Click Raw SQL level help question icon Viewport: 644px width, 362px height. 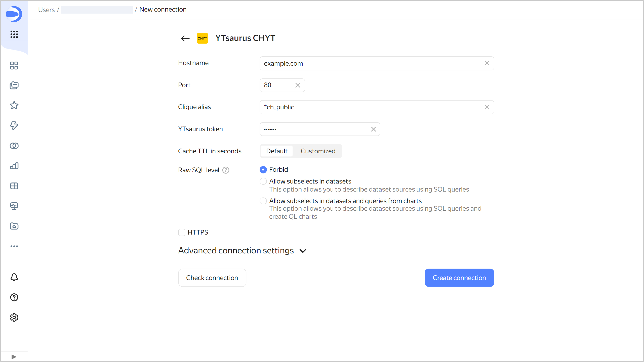click(x=226, y=170)
